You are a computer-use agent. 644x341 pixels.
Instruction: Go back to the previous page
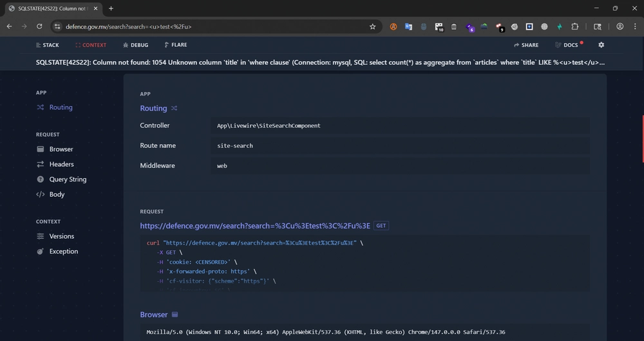coord(10,26)
